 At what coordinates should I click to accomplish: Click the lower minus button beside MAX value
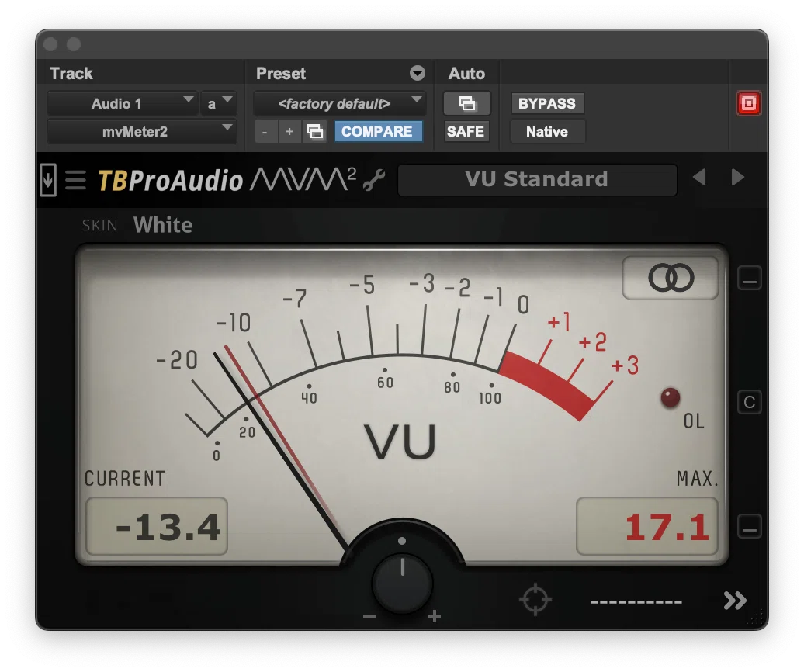[749, 526]
